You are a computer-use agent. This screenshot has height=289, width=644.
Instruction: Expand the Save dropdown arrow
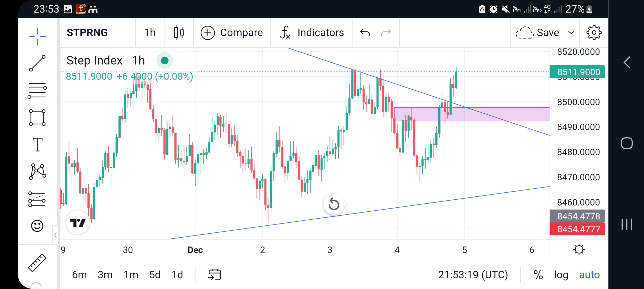[x=571, y=33]
